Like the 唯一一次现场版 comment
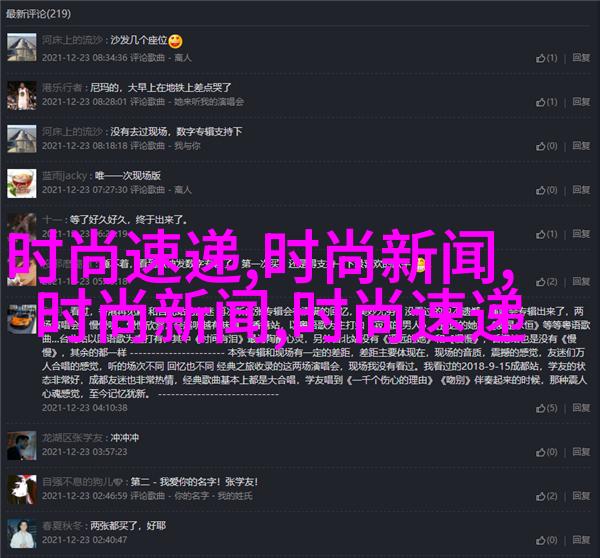 [x=546, y=190]
